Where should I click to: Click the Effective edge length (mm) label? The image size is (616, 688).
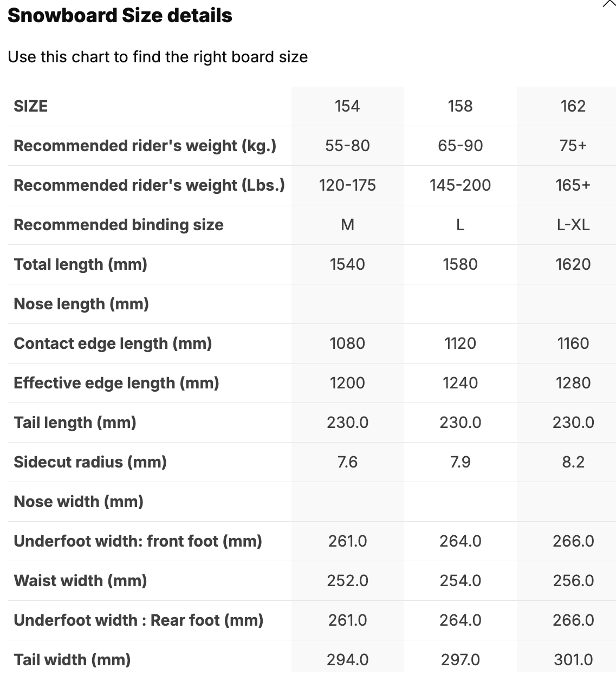click(116, 383)
